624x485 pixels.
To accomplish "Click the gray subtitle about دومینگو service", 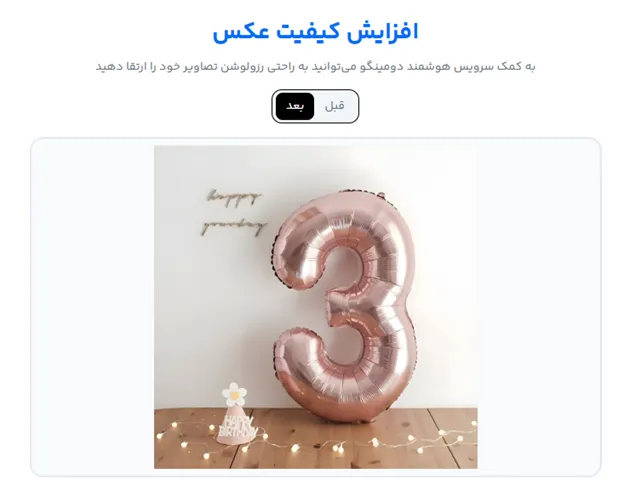I will pos(316,66).
